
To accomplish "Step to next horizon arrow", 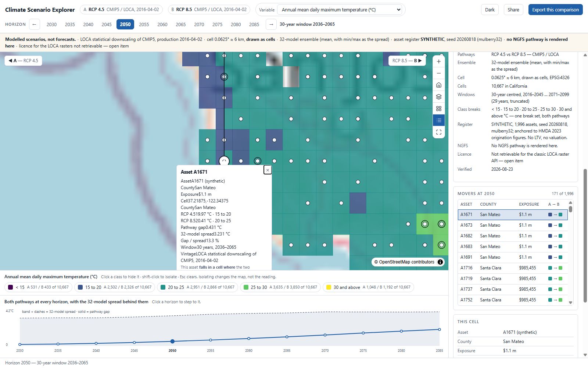I will 271,24.
